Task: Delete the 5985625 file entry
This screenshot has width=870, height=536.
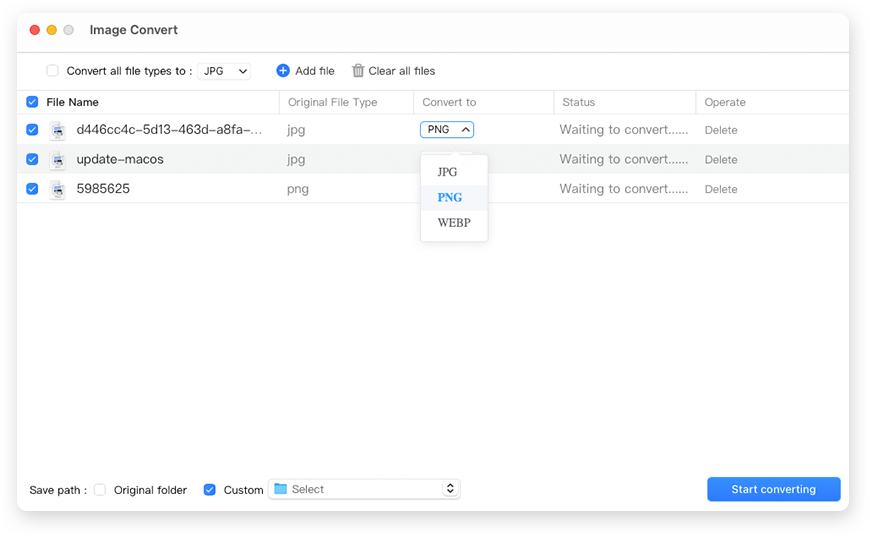Action: pos(721,189)
